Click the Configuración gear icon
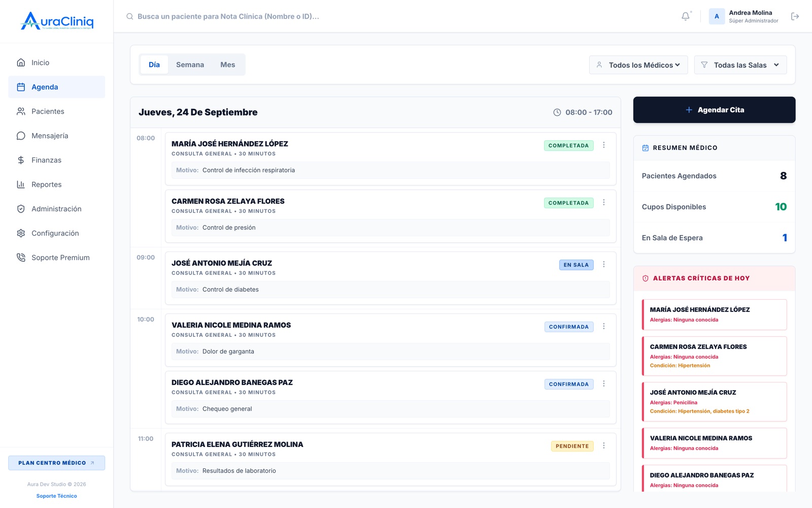This screenshot has width=812, height=508. (21, 233)
